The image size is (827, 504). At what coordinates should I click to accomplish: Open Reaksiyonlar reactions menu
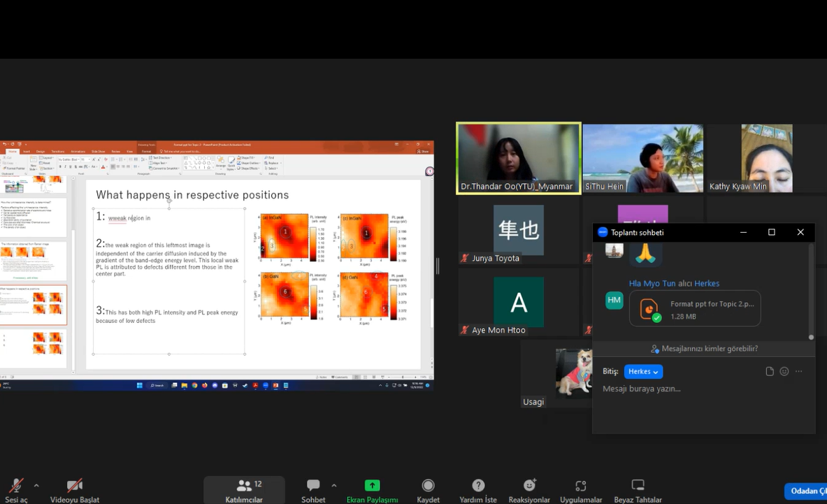(530, 486)
